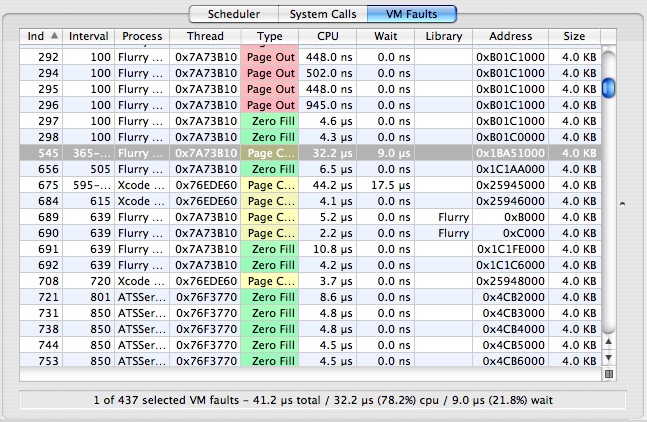
Task: Select the VM Faults tab
Action: click(411, 14)
